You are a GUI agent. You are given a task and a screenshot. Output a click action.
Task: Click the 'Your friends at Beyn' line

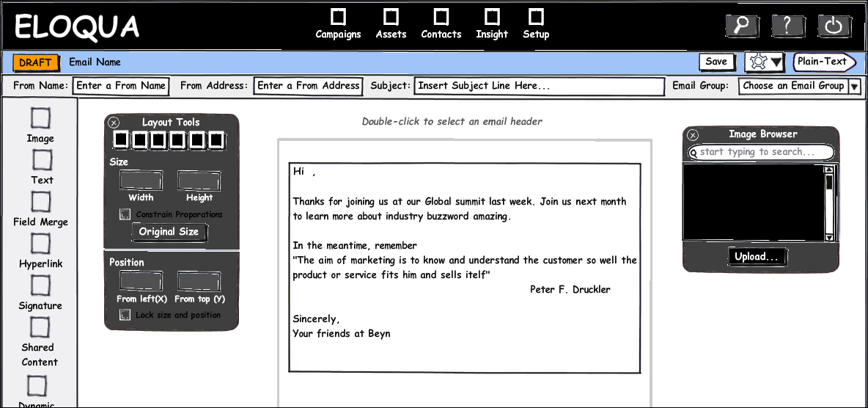click(342, 334)
